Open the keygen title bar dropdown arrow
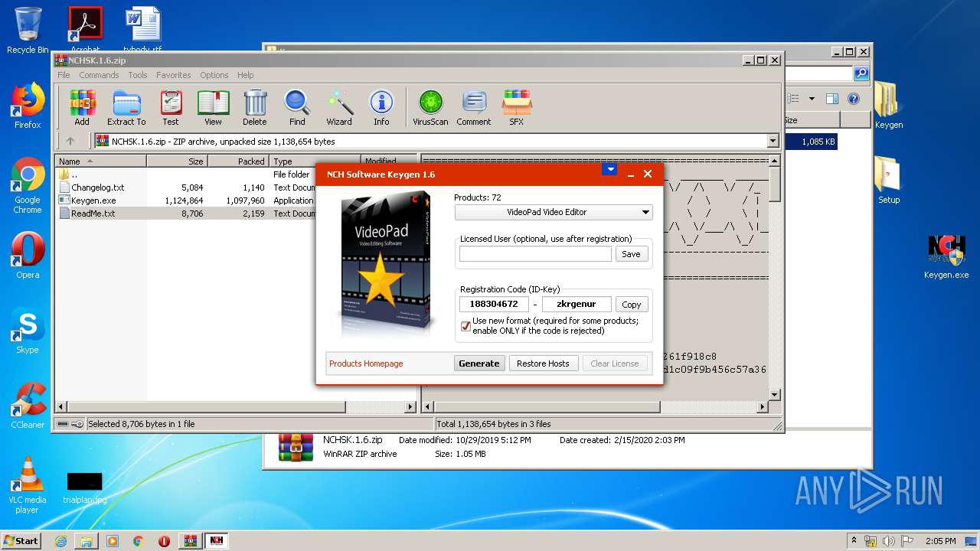The image size is (980, 551). click(x=609, y=169)
